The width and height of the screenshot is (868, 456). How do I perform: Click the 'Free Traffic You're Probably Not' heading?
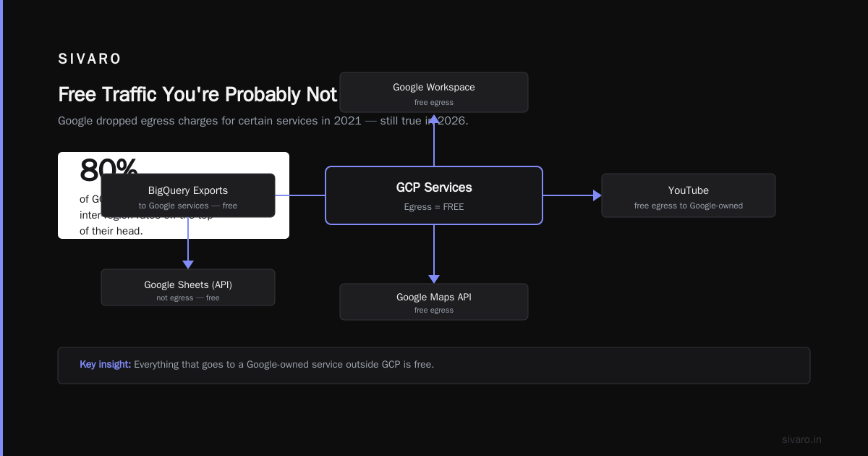tap(197, 95)
